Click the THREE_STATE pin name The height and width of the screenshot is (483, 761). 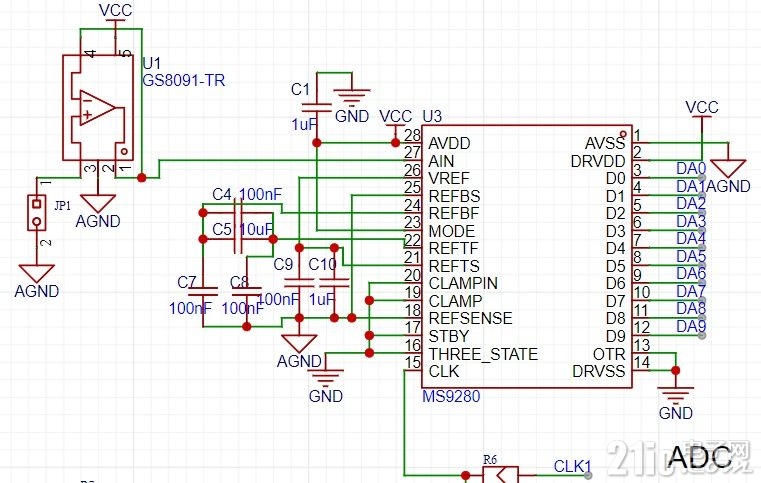pyautogui.click(x=483, y=354)
